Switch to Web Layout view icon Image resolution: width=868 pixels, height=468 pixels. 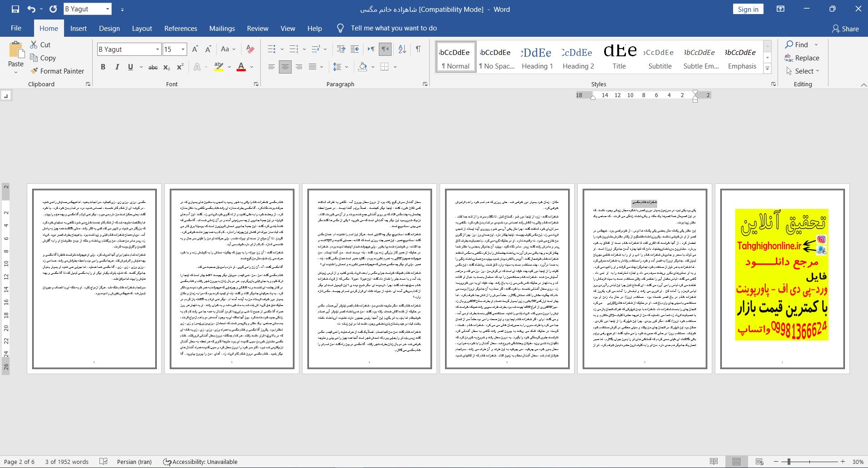click(x=759, y=462)
